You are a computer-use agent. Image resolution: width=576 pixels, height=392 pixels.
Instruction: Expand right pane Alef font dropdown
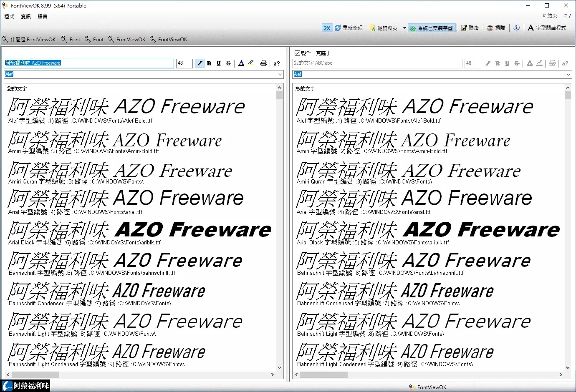(568, 74)
